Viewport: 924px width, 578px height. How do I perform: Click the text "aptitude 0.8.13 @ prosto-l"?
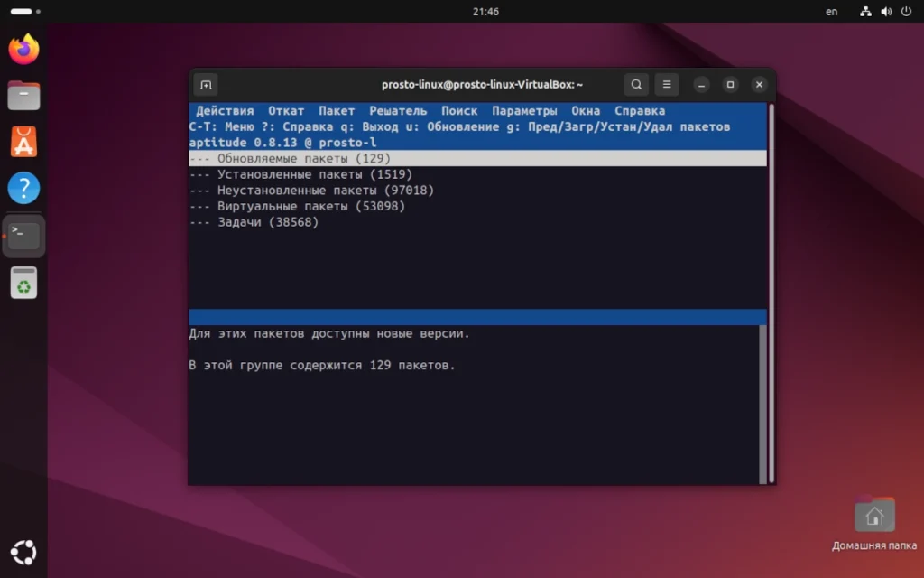(282, 143)
